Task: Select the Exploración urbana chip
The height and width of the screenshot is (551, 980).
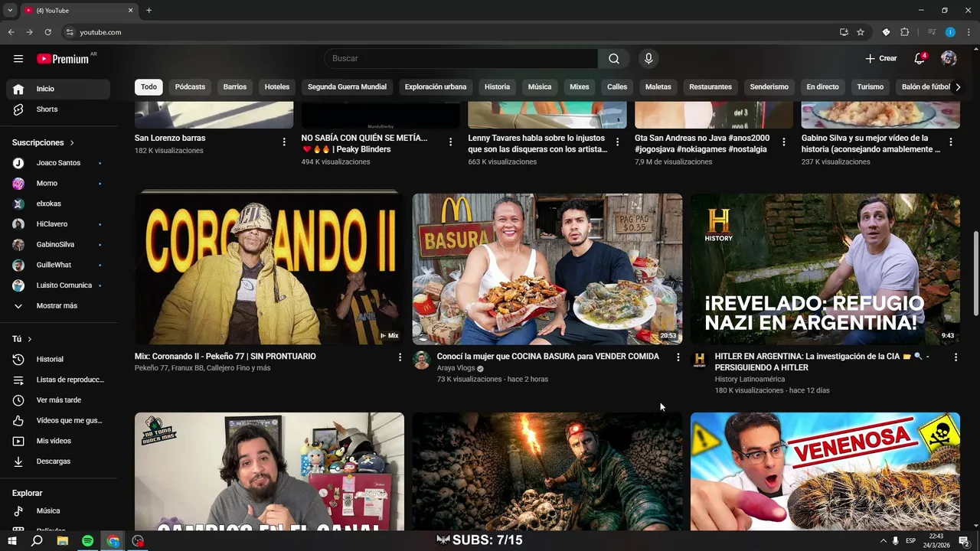Action: pyautogui.click(x=436, y=86)
